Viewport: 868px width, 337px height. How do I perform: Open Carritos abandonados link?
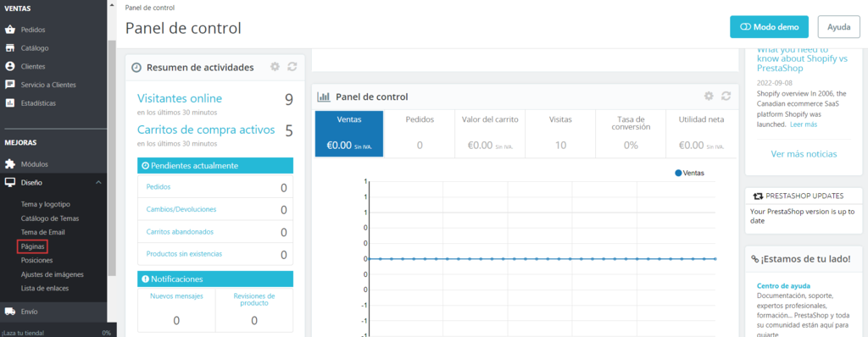pos(180,232)
